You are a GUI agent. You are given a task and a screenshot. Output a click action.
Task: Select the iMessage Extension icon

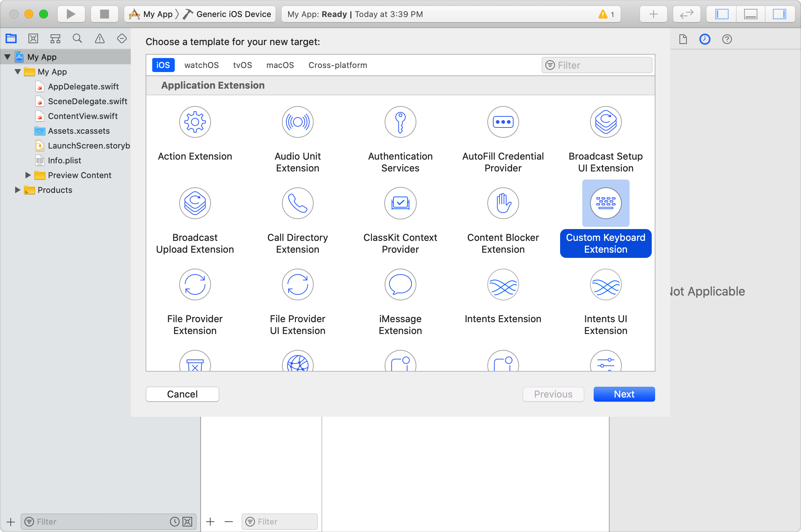pos(400,285)
